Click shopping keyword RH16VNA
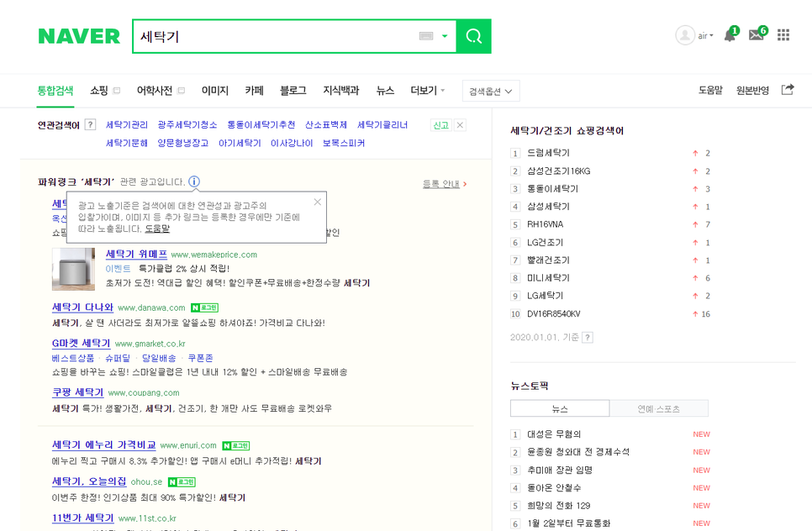This screenshot has height=531, width=812. [x=545, y=224]
